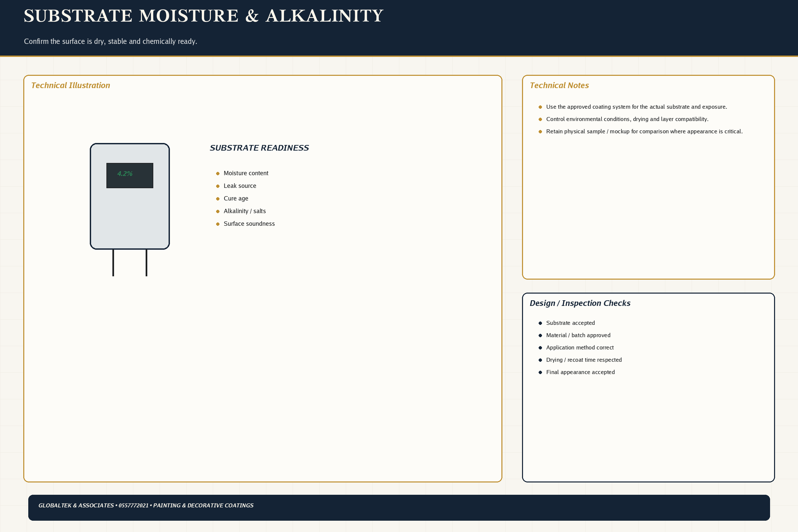798x532 pixels.
Task: Click the note 'Use the approved coating system' line
Action: [633, 107]
